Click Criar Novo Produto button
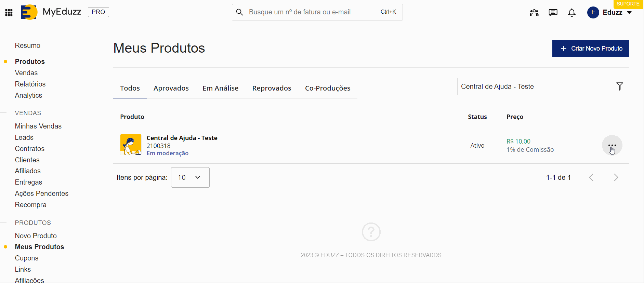 590,49
